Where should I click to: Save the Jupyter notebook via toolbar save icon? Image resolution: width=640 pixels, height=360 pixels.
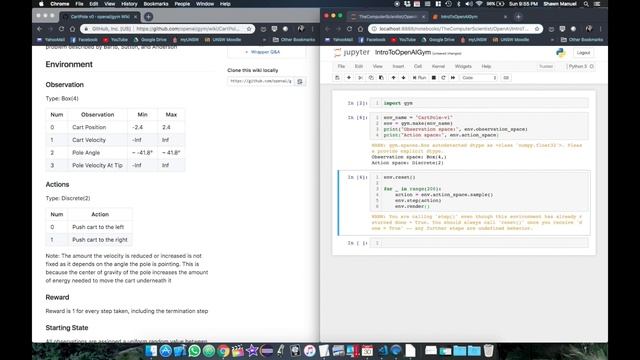(337, 78)
